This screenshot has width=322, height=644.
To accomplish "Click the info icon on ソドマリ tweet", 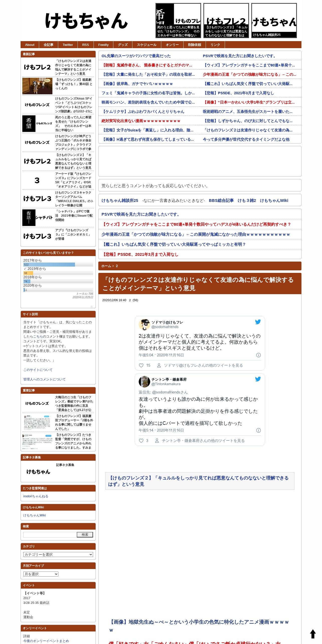I will (x=258, y=355).
